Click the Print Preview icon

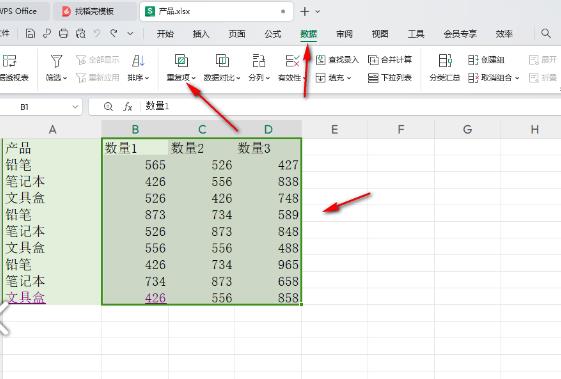coord(81,34)
